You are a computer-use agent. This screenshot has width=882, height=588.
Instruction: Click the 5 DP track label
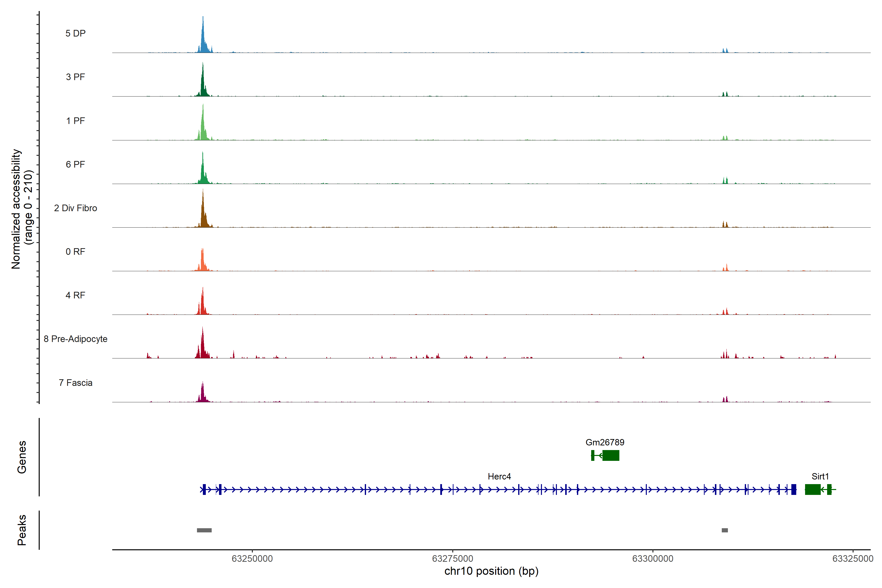click(75, 33)
